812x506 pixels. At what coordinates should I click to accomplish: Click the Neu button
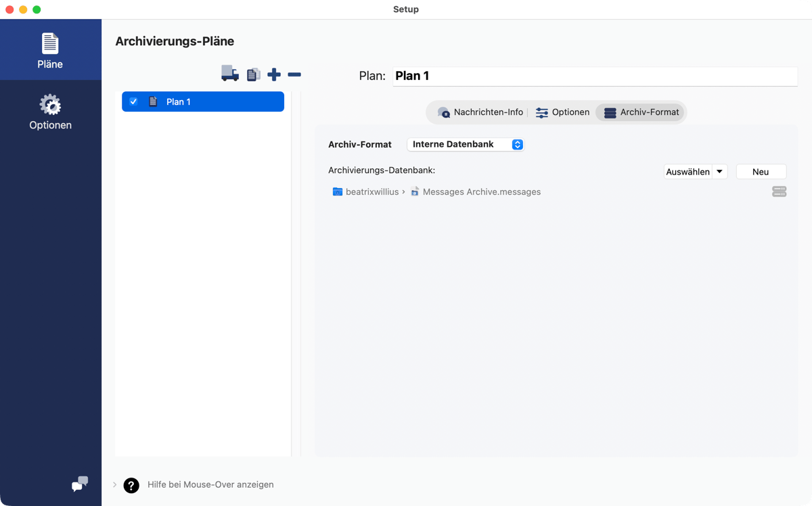[761, 172]
